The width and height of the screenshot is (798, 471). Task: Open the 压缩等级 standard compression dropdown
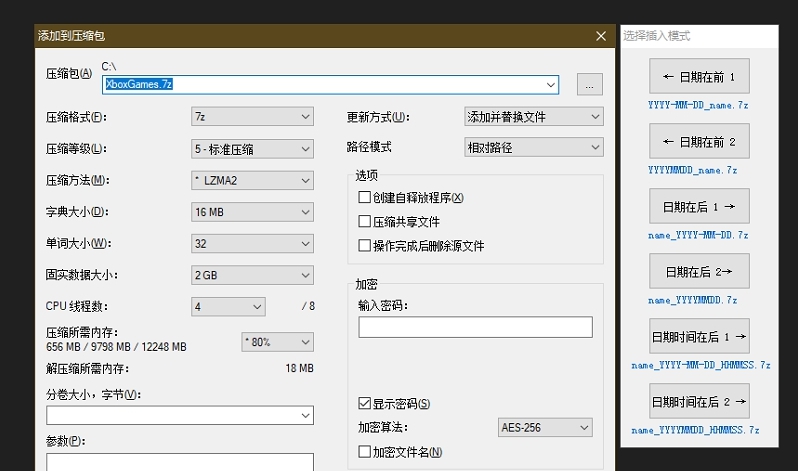coord(252,149)
